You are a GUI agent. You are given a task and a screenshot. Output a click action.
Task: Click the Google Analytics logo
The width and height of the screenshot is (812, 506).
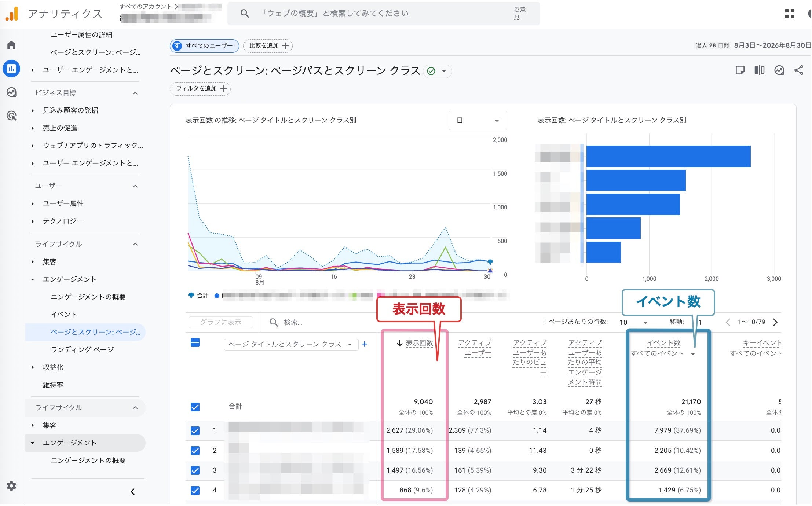[12, 14]
